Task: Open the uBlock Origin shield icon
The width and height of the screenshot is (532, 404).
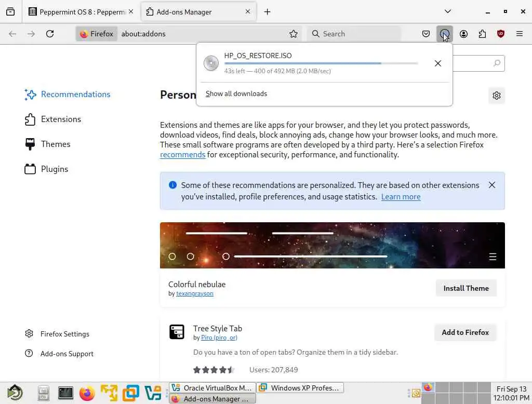Action: (500, 34)
